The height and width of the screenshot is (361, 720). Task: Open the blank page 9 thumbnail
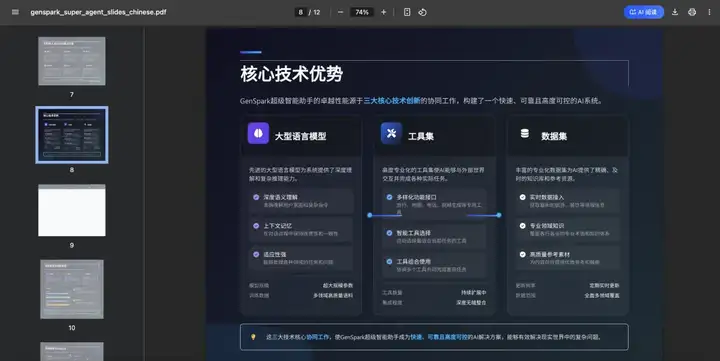[72, 210]
